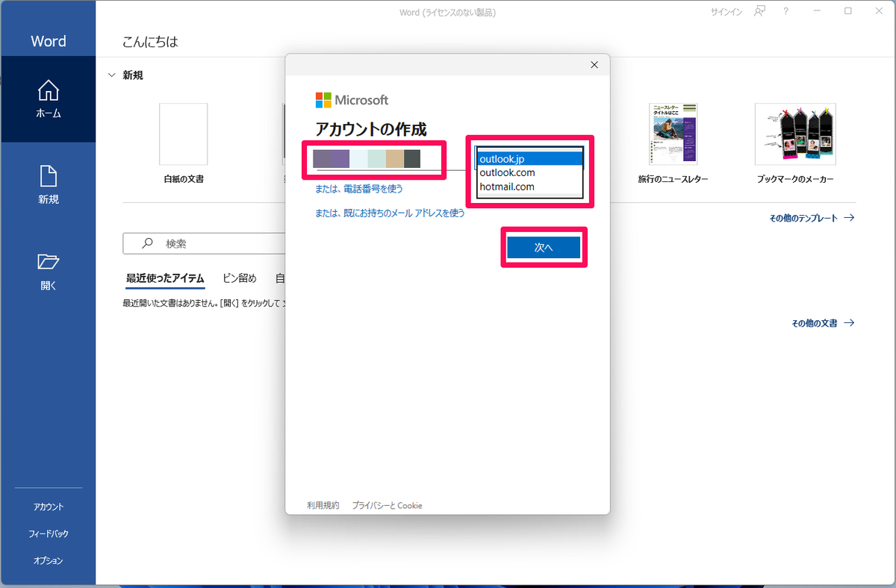
Task: Open 旅行のニュースレター template thumbnail
Action: (673, 134)
